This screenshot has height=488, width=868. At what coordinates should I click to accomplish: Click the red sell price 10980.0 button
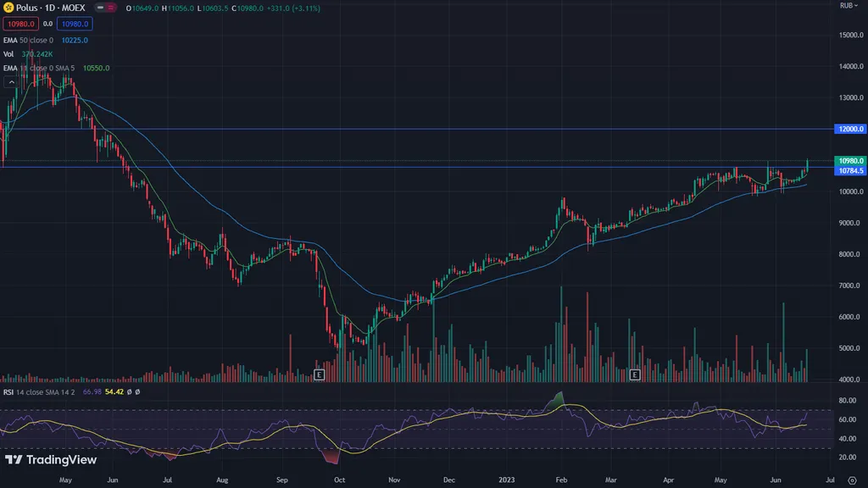19,25
